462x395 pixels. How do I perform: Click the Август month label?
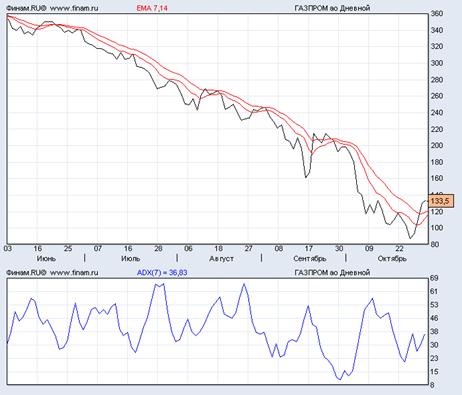[x=221, y=259]
